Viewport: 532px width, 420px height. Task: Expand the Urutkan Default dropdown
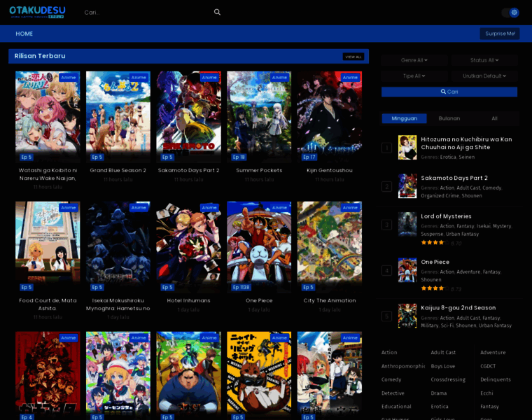484,76
